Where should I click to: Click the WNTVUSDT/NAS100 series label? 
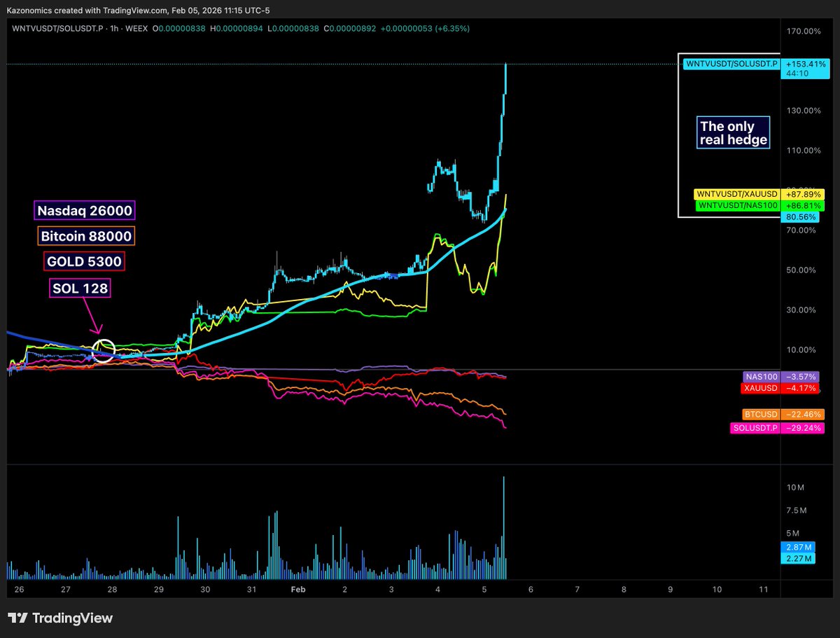tap(737, 206)
